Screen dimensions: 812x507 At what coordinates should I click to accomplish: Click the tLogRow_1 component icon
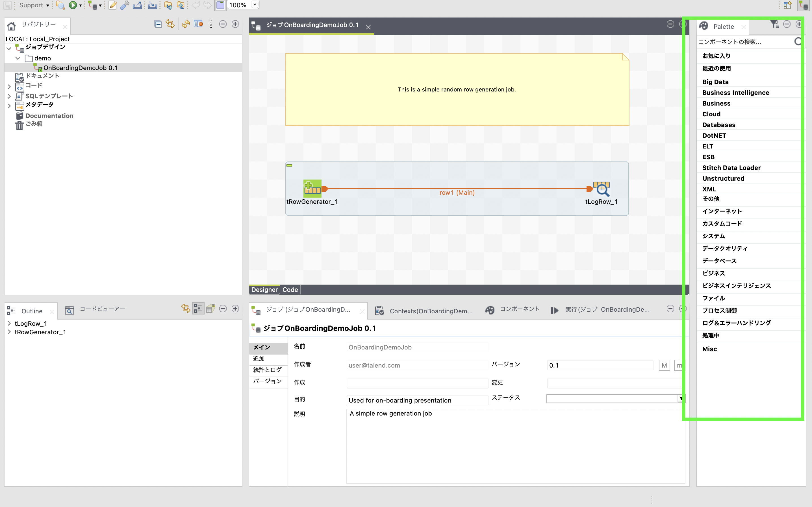coord(602,189)
